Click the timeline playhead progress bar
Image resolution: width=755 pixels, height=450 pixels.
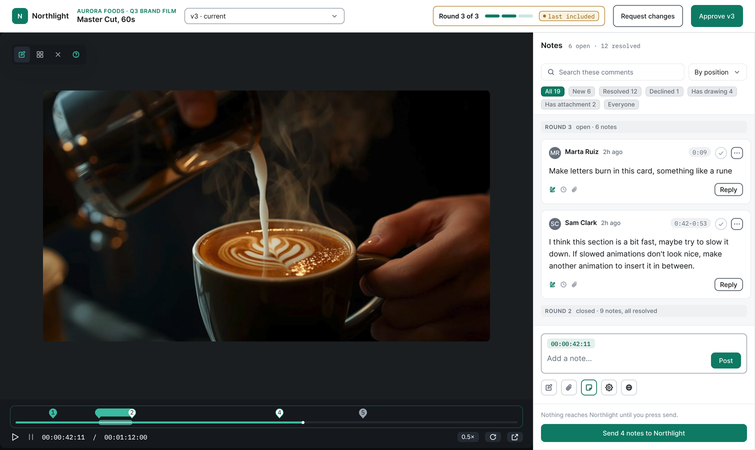266,423
